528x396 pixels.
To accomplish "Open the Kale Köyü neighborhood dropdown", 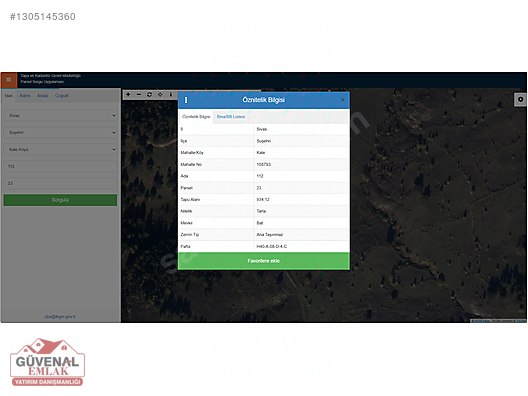I will [x=61, y=149].
